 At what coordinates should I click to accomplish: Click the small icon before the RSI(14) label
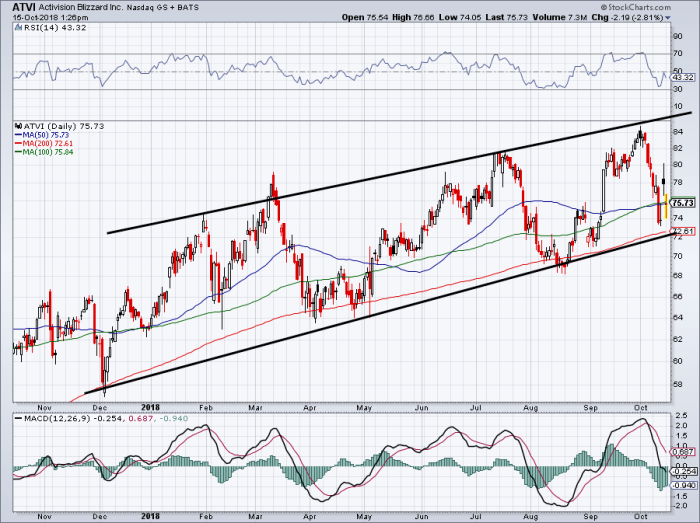(x=18, y=28)
